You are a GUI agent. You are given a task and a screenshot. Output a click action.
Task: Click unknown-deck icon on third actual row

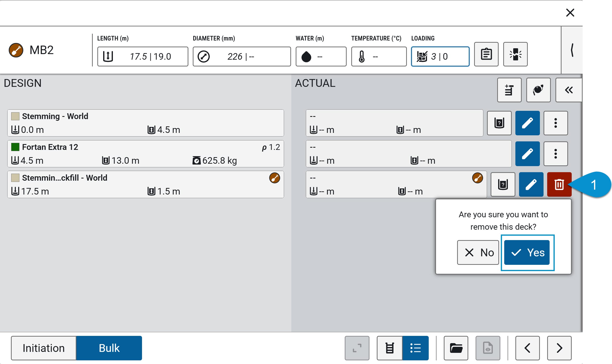pos(503,185)
